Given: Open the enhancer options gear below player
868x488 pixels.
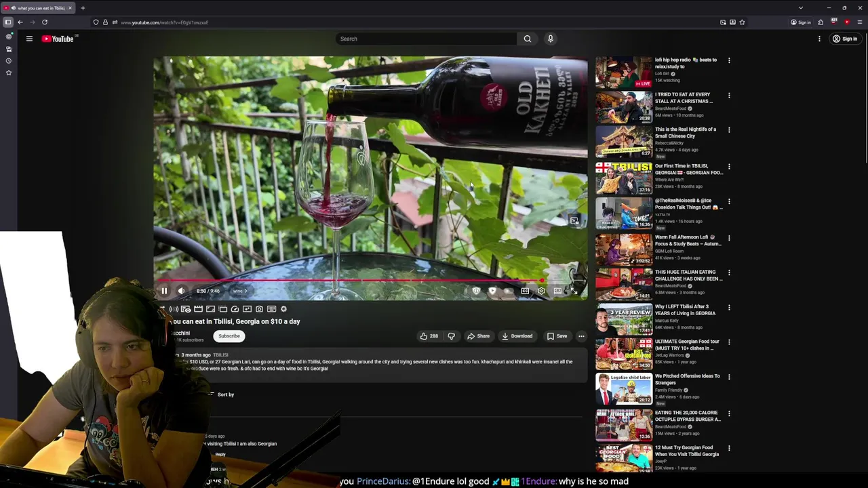Looking at the screenshot, I should coord(283,309).
